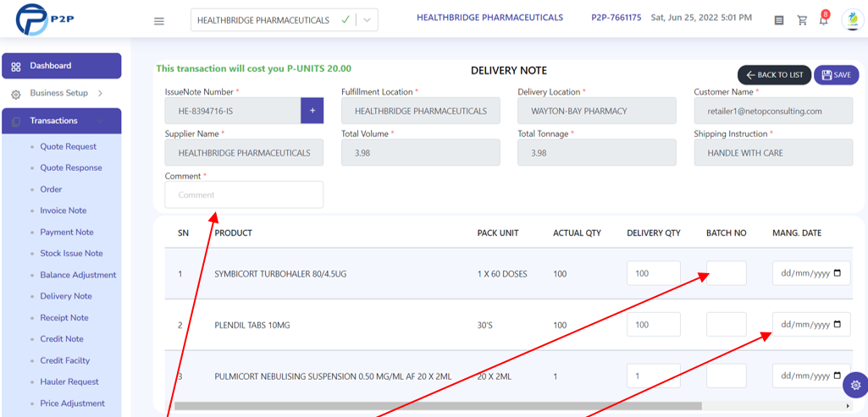Open Quote Request in sidebar
This screenshot has width=868, height=417.
click(68, 146)
